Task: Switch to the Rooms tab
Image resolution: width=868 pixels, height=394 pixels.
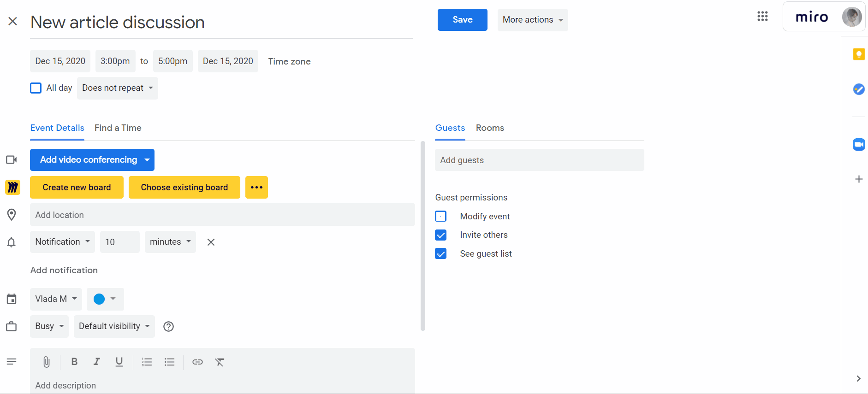Action: coord(490,128)
